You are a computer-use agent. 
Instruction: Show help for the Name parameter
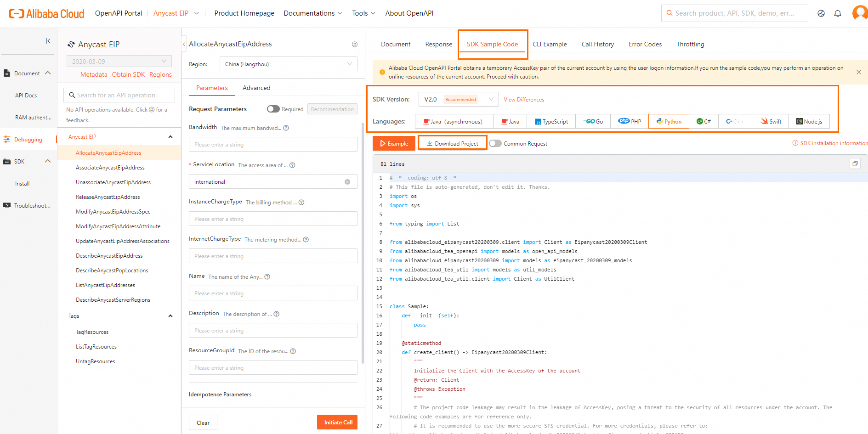tap(267, 277)
